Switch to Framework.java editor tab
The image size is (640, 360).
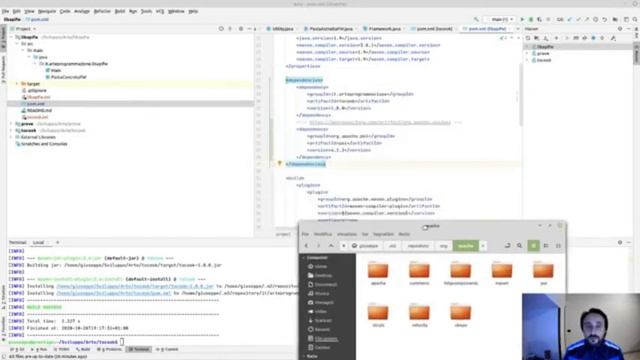382,29
